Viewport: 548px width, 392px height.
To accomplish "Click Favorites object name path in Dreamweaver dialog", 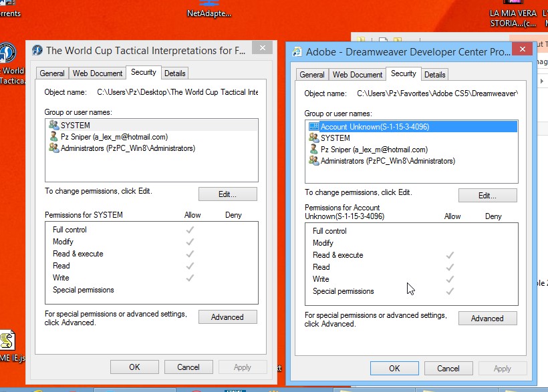I will [438, 93].
